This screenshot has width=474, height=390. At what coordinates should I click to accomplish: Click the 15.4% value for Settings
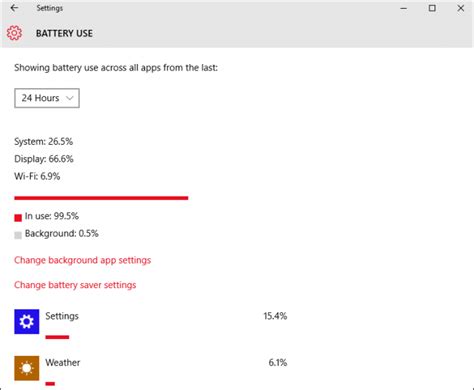pos(275,316)
